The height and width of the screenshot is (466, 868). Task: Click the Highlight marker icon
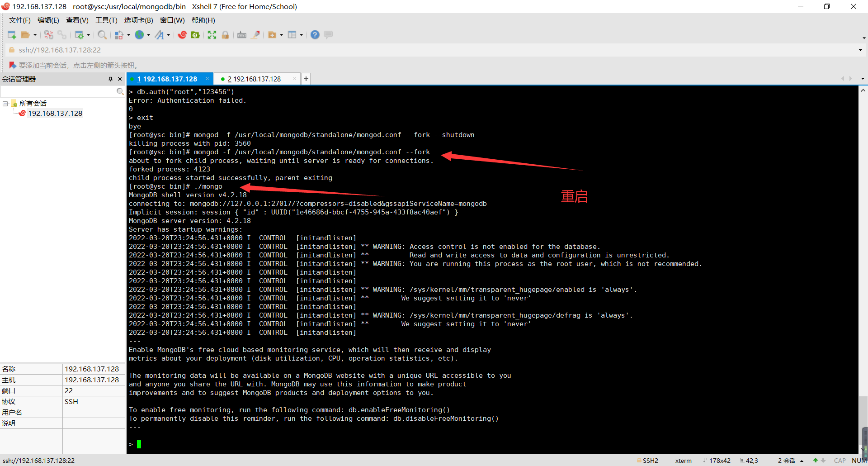(x=255, y=35)
